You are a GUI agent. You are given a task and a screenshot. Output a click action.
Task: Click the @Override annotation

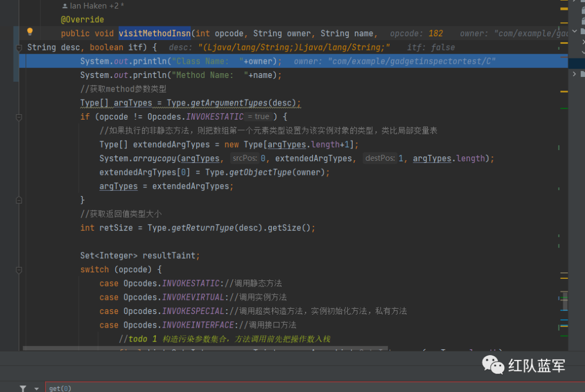tap(82, 19)
